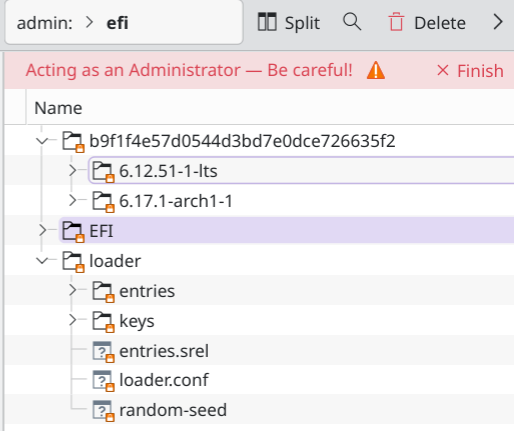514x431 pixels.
Task: Collapse the b9f1f4e57d0544d3bd7e0dce726635f2 folder
Action: pyautogui.click(x=42, y=141)
